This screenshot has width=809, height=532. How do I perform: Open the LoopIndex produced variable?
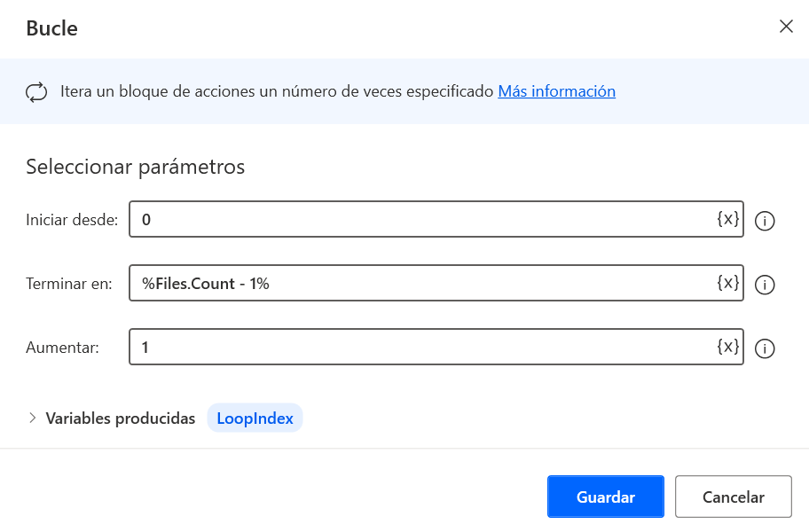point(255,418)
